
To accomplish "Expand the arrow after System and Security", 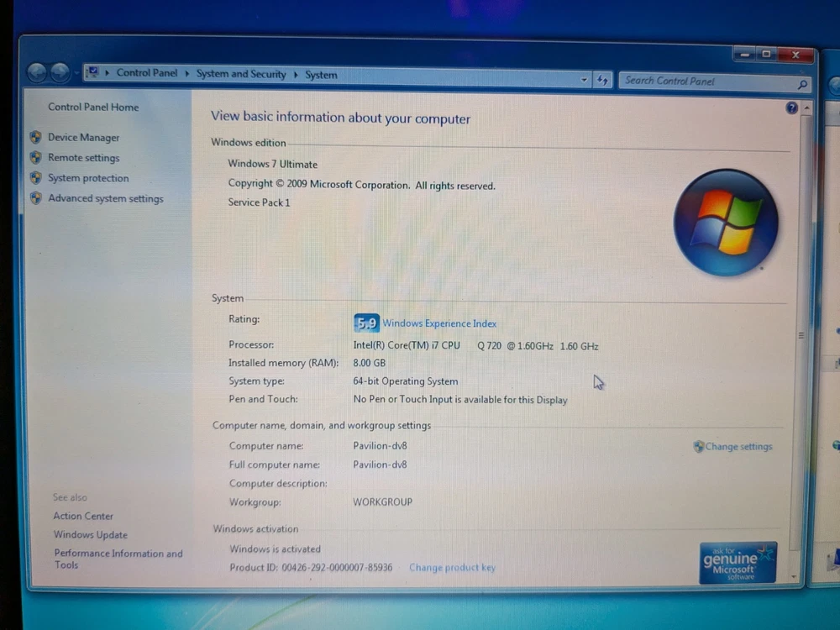I will pos(296,75).
